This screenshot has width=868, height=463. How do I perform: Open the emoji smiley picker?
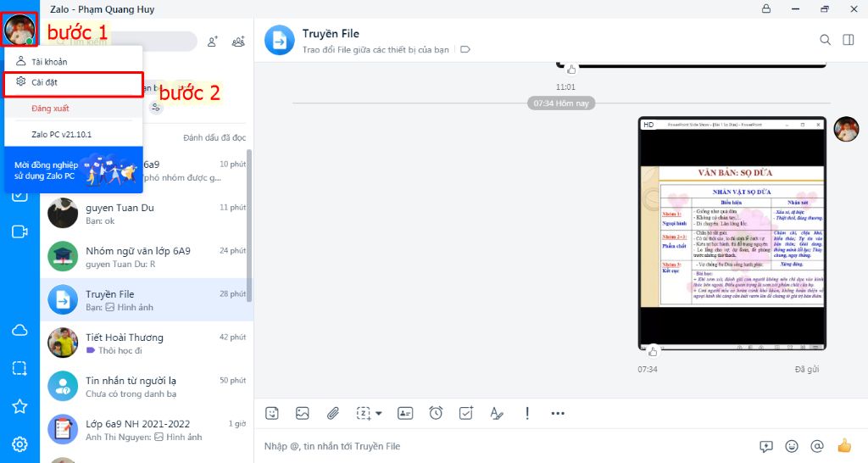coord(793,446)
